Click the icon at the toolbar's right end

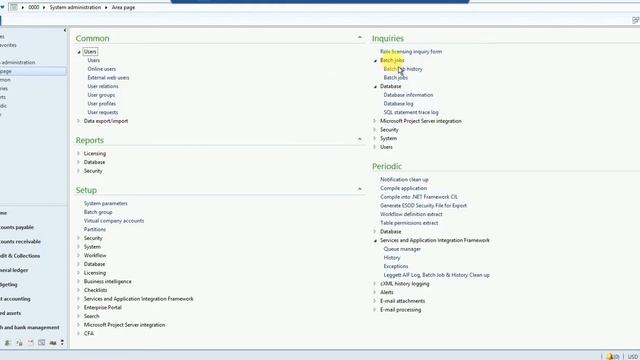tap(636, 20)
